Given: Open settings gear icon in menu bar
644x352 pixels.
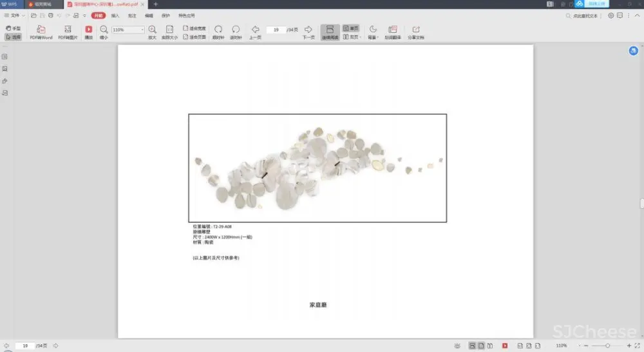Looking at the screenshot, I should pyautogui.click(x=611, y=15).
